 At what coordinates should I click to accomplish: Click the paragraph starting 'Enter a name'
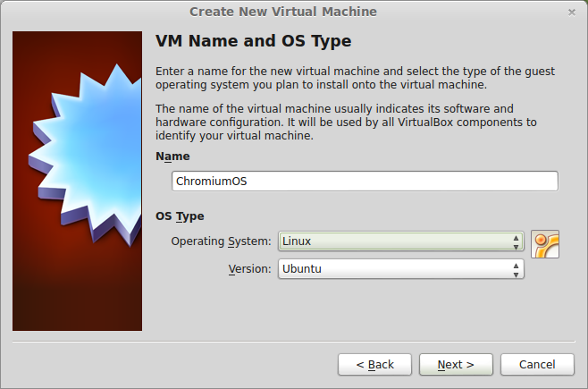point(355,78)
